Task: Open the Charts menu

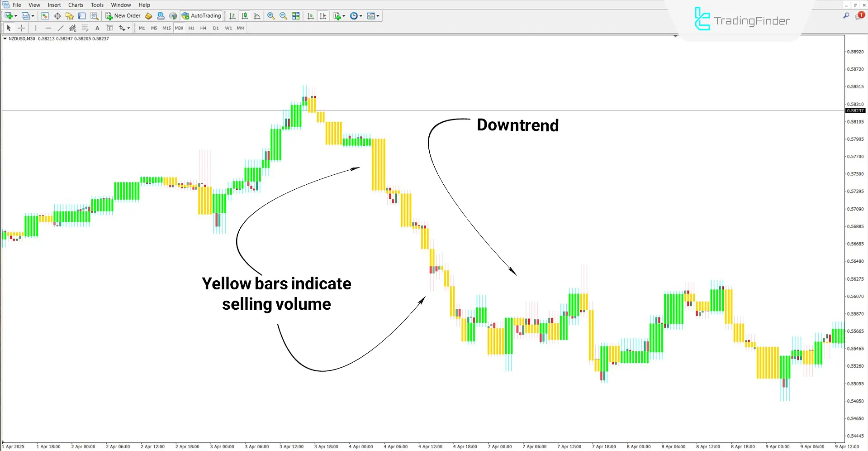Action: pos(75,5)
